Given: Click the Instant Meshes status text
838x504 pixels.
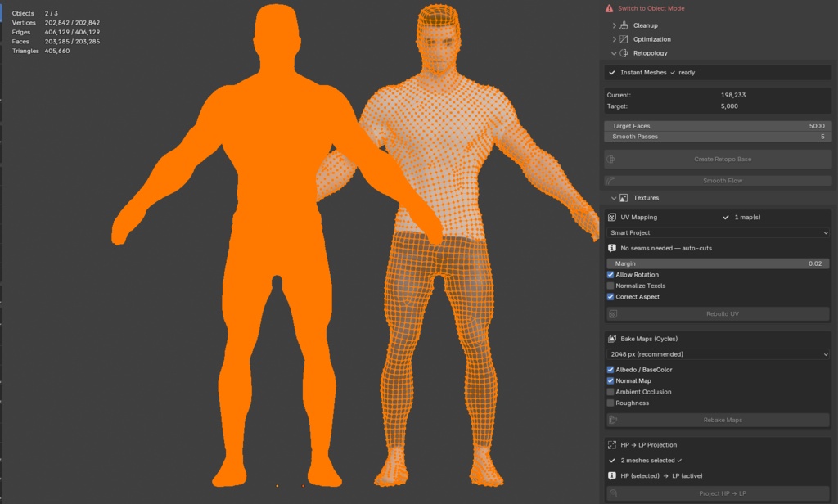Looking at the screenshot, I should (657, 72).
